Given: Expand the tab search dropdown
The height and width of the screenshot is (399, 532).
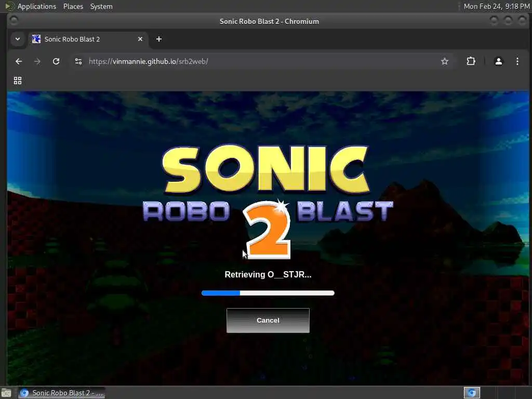Looking at the screenshot, I should pyautogui.click(x=18, y=39).
